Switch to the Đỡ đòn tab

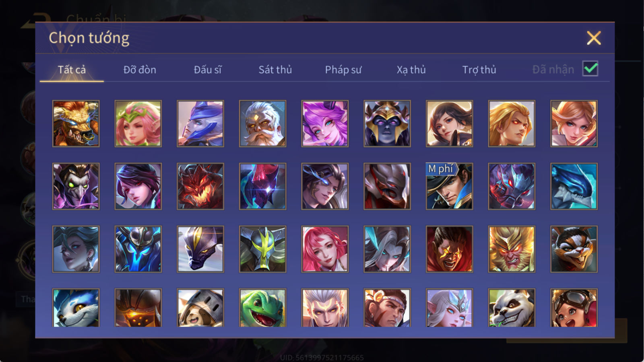pyautogui.click(x=140, y=70)
